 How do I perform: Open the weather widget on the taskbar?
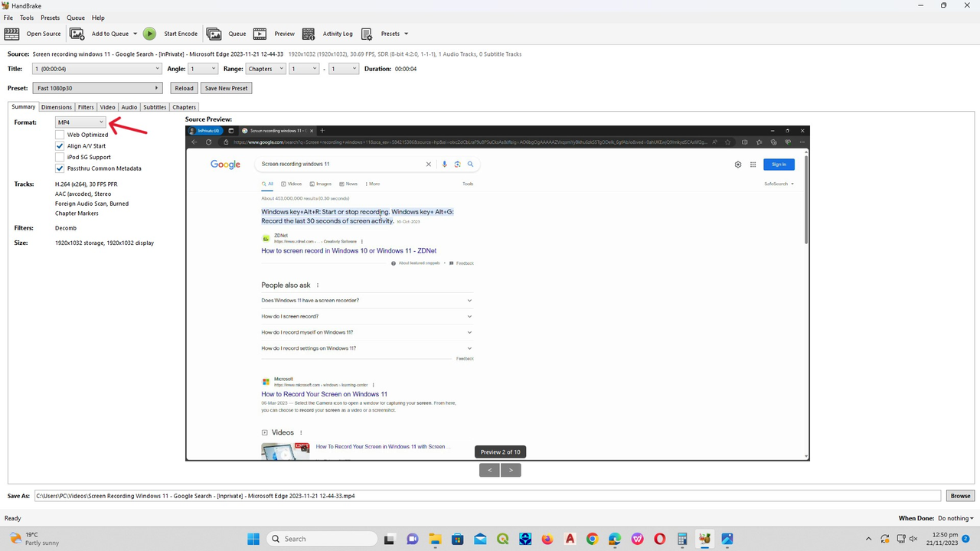tap(36, 539)
